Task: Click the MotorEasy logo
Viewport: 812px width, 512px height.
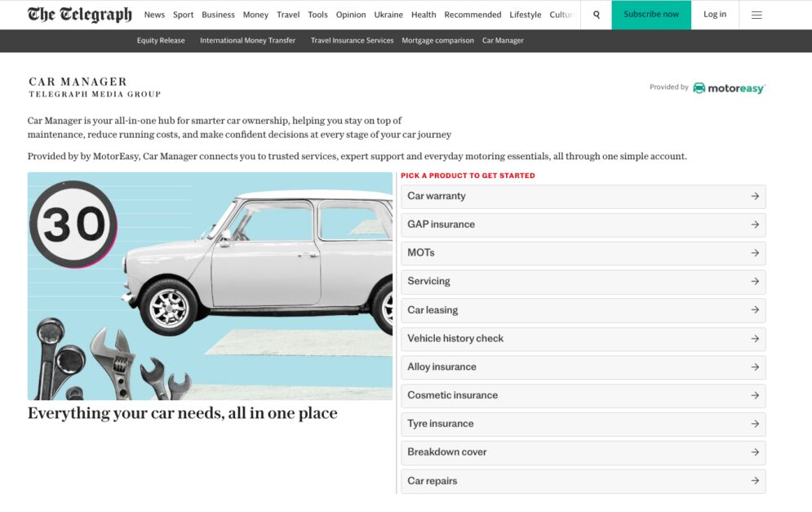Action: pos(729,88)
